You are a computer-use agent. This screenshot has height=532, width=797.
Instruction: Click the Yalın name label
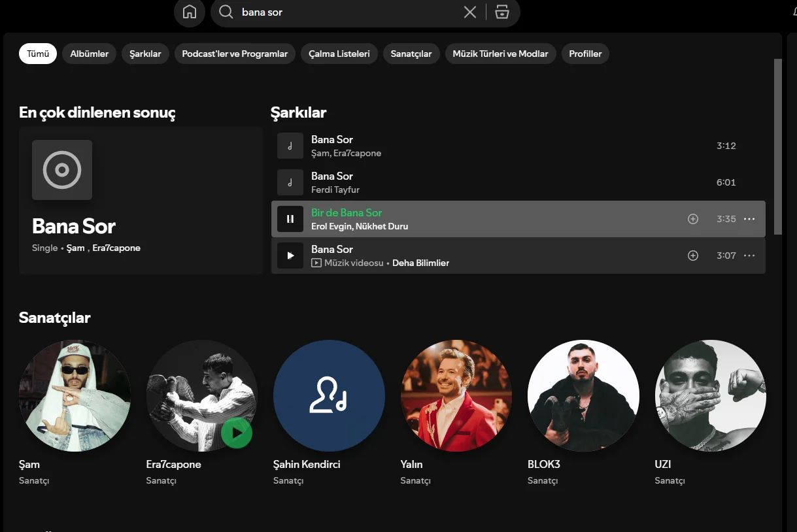[x=412, y=464]
